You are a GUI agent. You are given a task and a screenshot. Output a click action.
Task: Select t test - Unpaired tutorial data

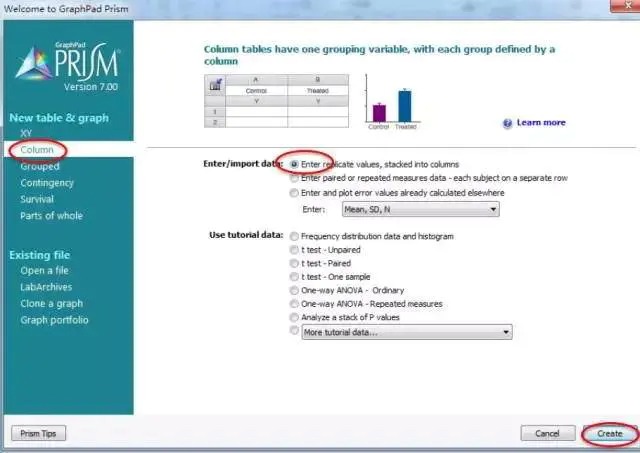pyautogui.click(x=294, y=250)
